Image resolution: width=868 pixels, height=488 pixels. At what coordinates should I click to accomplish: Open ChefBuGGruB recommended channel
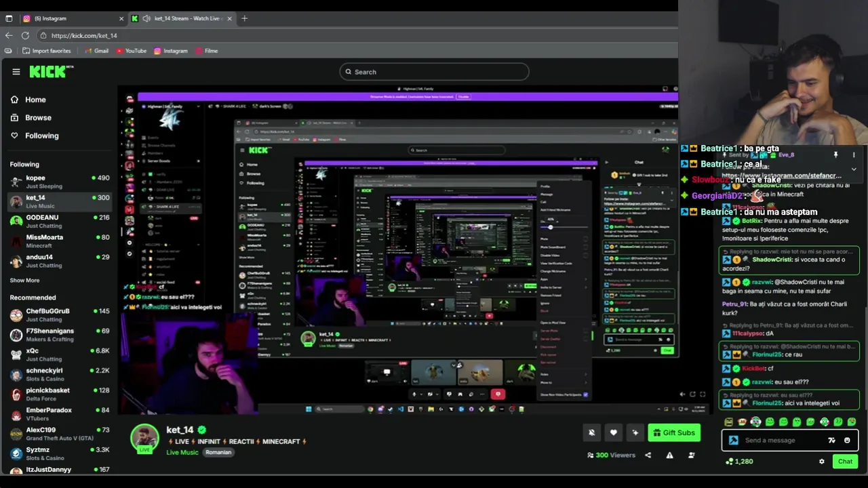60,314
